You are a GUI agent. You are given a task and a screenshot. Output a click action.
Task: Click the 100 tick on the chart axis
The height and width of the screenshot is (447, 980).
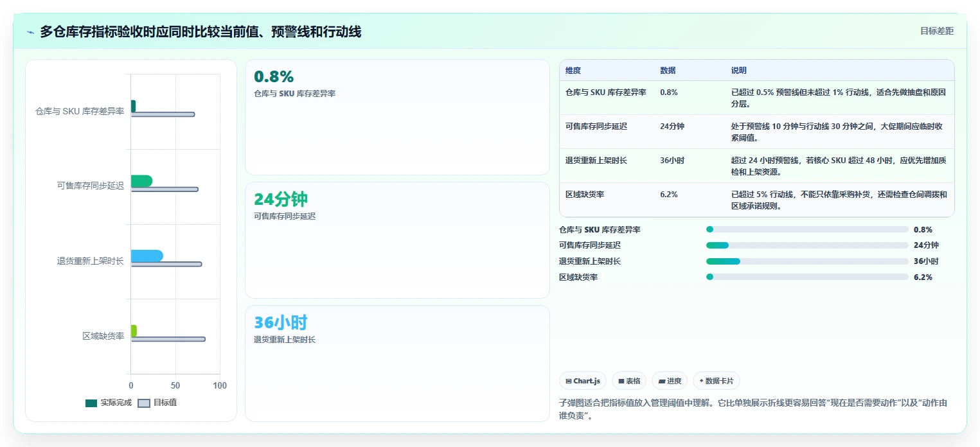(x=220, y=385)
